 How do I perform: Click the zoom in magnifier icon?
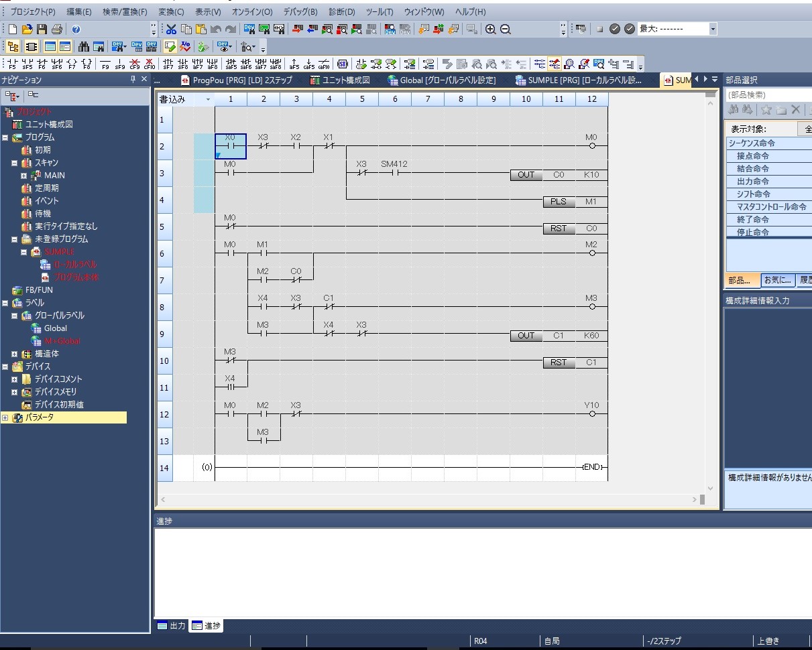point(491,29)
